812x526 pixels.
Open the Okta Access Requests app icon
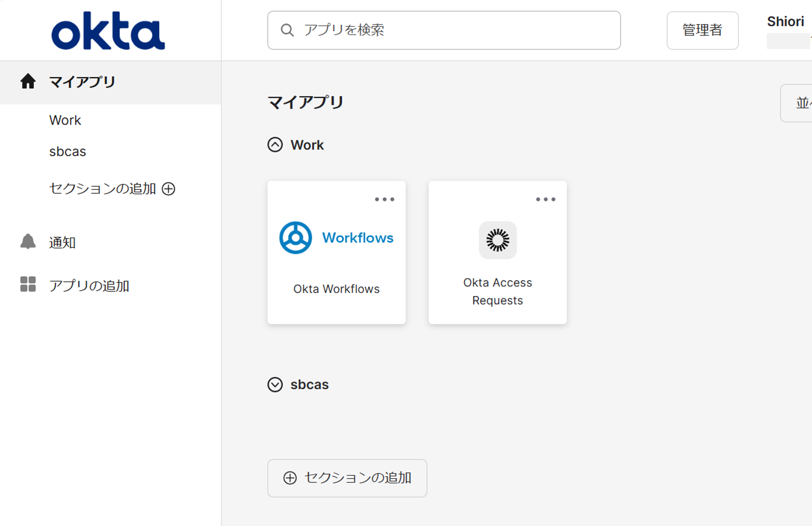click(497, 240)
